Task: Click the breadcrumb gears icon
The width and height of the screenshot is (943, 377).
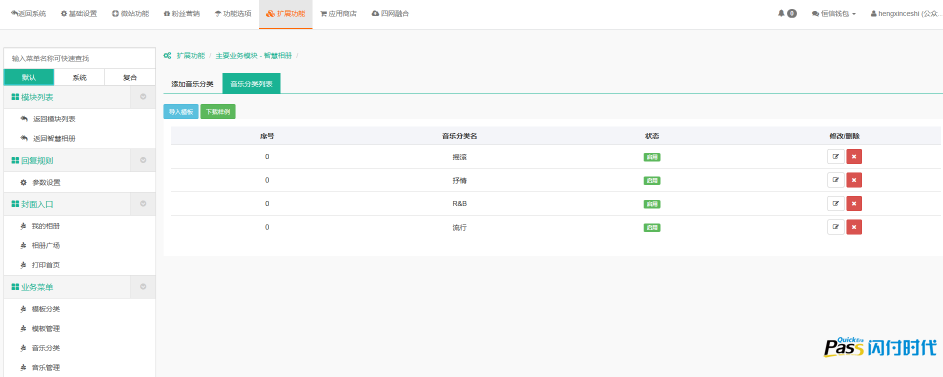Action: point(167,55)
